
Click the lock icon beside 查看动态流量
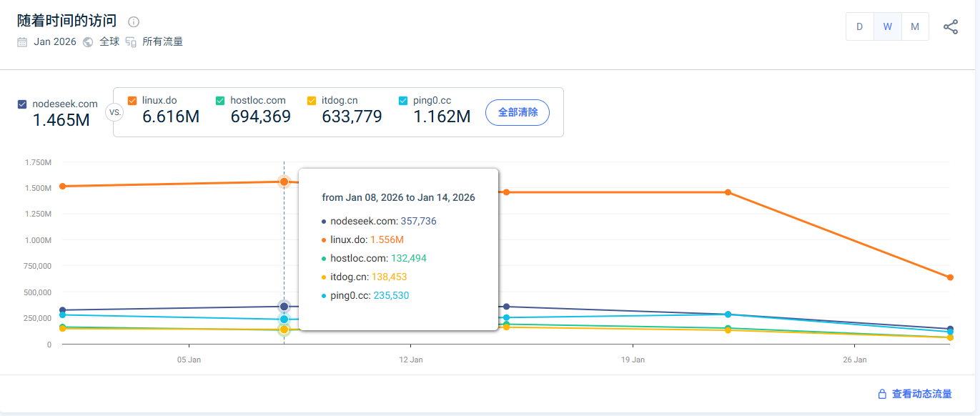[882, 394]
